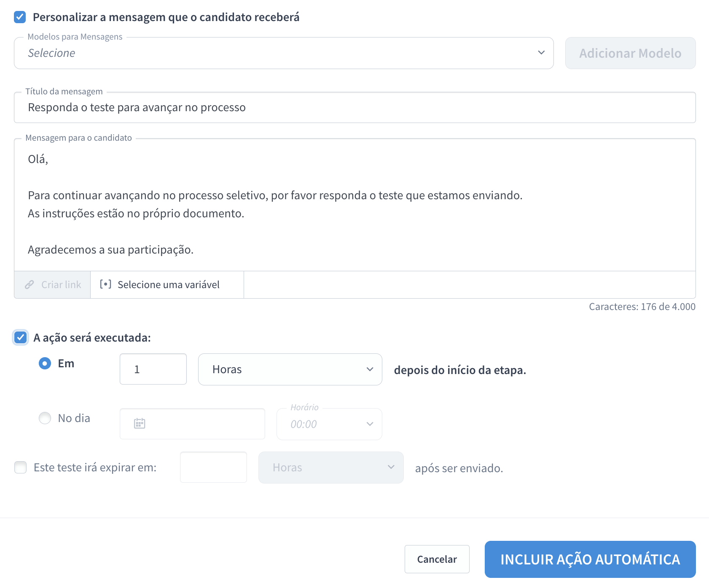Open the expiration Horas unit dropdown
The height and width of the screenshot is (588, 709).
coord(330,468)
